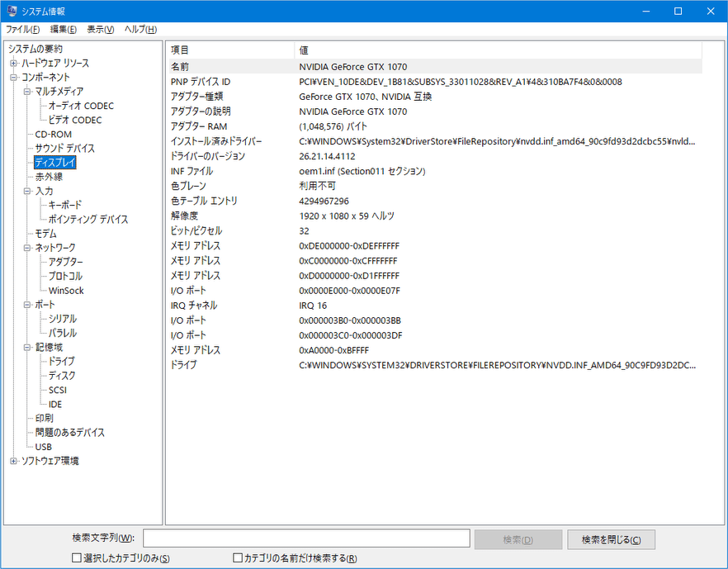The height and width of the screenshot is (569, 728).
Task: Toggle カテゴリの名前だけ検索する checkbox
Action: coord(238,558)
